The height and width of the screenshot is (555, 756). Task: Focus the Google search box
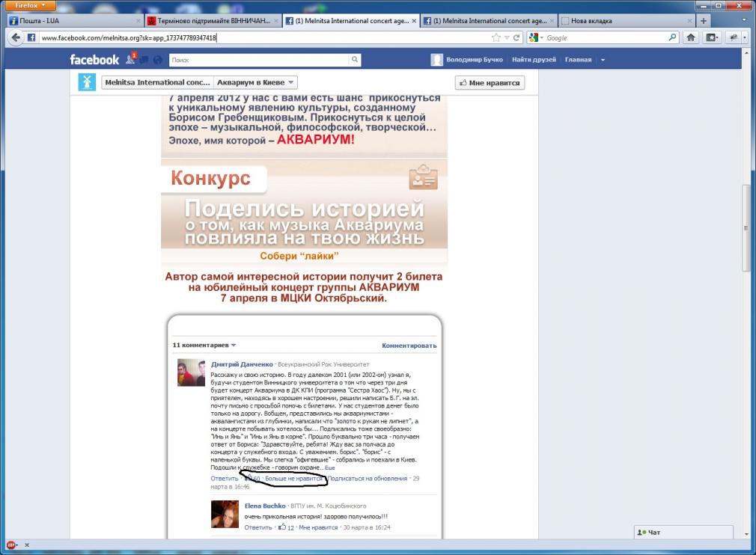[606, 37]
